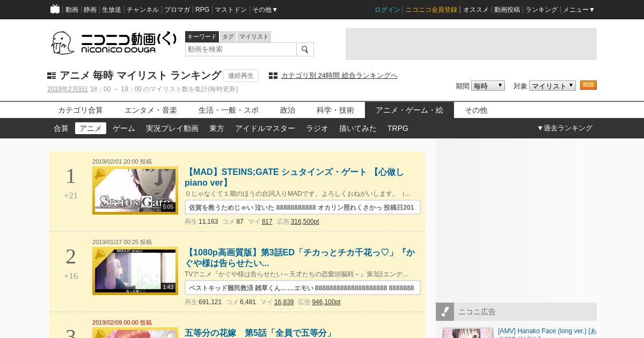Select アイドルマスター subcategory
Image resolution: width=644 pixels, height=338 pixels.
pos(265,128)
